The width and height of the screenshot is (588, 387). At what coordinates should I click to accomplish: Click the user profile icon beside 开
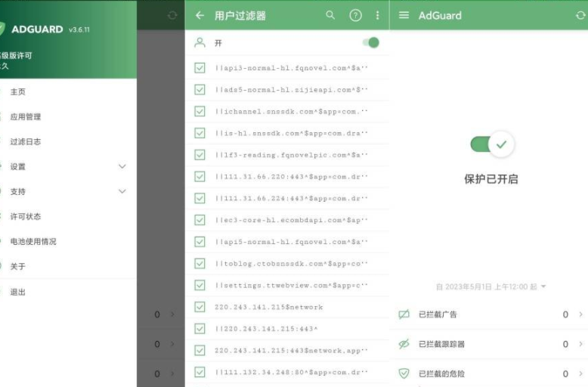click(200, 43)
